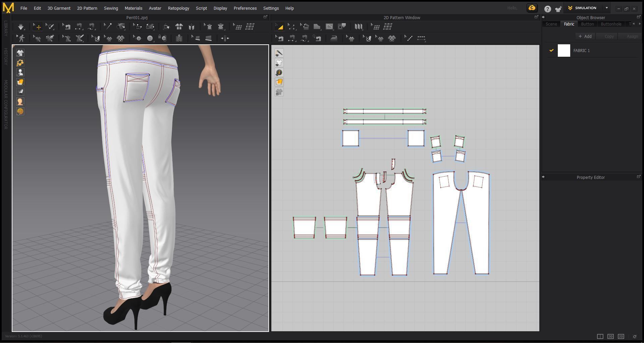
Task: Click the CLO cloud account icon
Action: [x=532, y=8]
